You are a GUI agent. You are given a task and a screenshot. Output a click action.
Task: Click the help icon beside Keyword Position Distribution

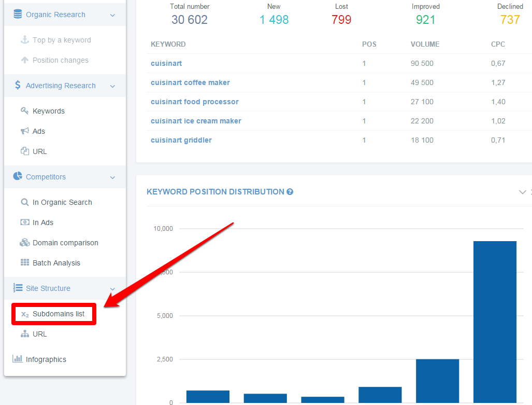(290, 192)
